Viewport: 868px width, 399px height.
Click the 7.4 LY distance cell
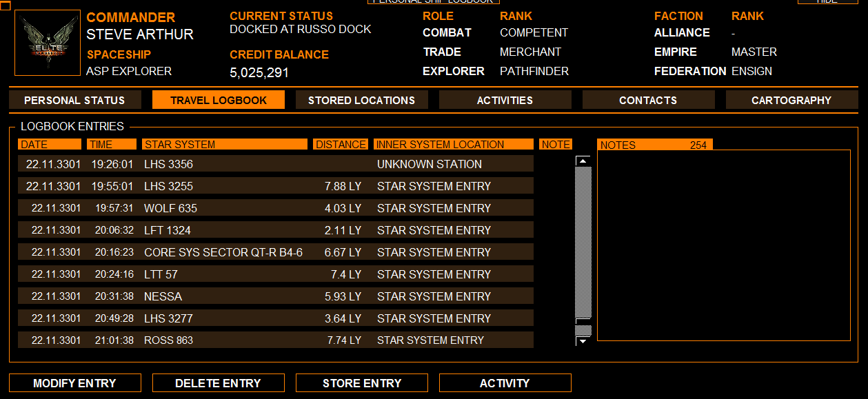point(346,274)
